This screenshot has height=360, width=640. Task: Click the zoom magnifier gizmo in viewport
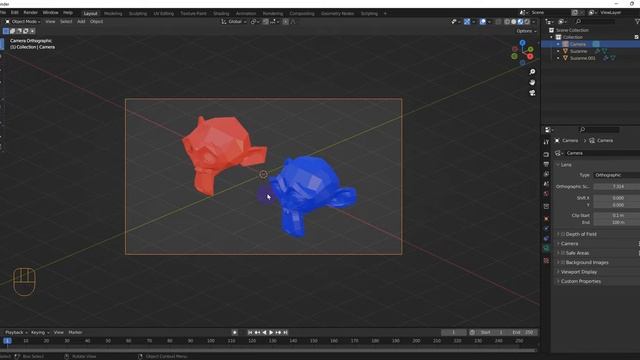(532, 72)
